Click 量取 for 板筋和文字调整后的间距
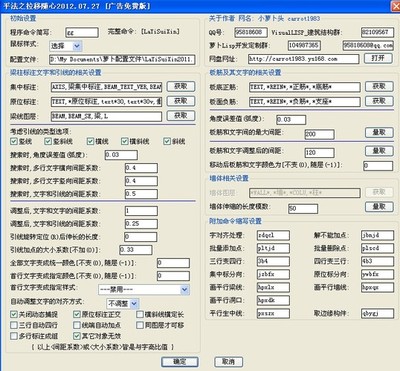This screenshot has width=400, height=371. tap(379, 151)
